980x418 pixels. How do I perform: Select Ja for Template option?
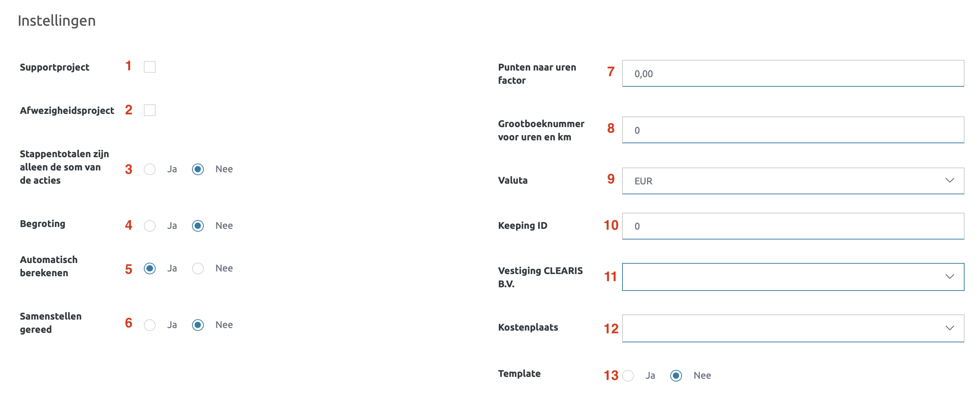coord(628,375)
